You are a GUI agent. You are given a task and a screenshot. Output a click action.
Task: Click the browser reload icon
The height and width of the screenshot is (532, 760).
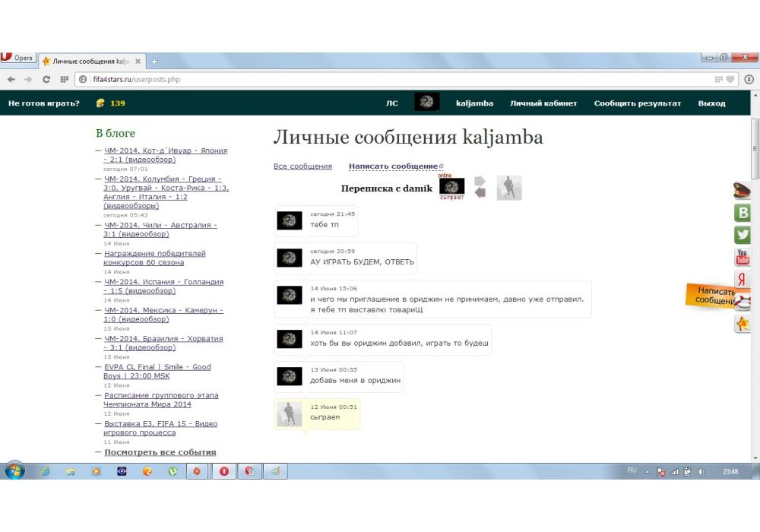coord(46,79)
